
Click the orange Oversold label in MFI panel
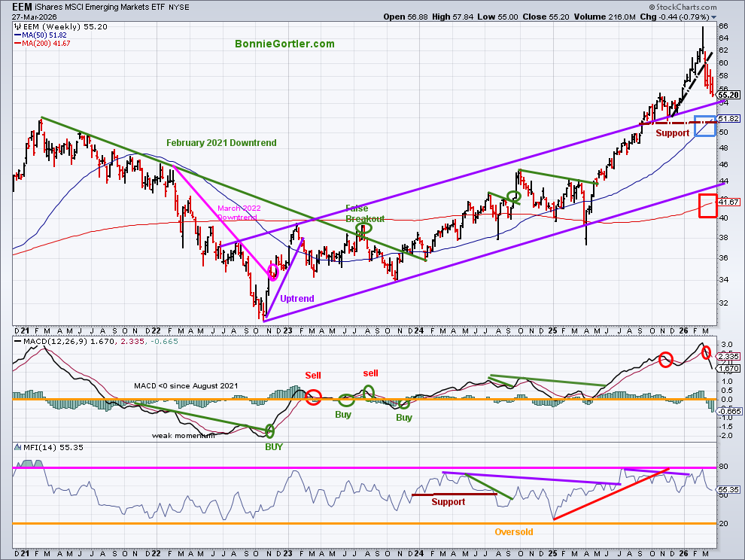pyautogui.click(x=513, y=532)
